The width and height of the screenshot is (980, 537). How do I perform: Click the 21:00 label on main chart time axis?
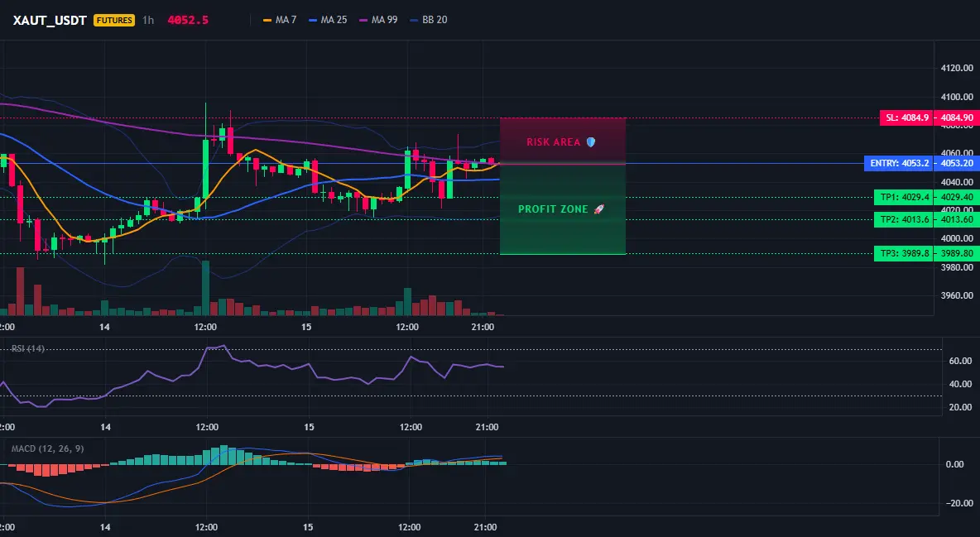483,328
